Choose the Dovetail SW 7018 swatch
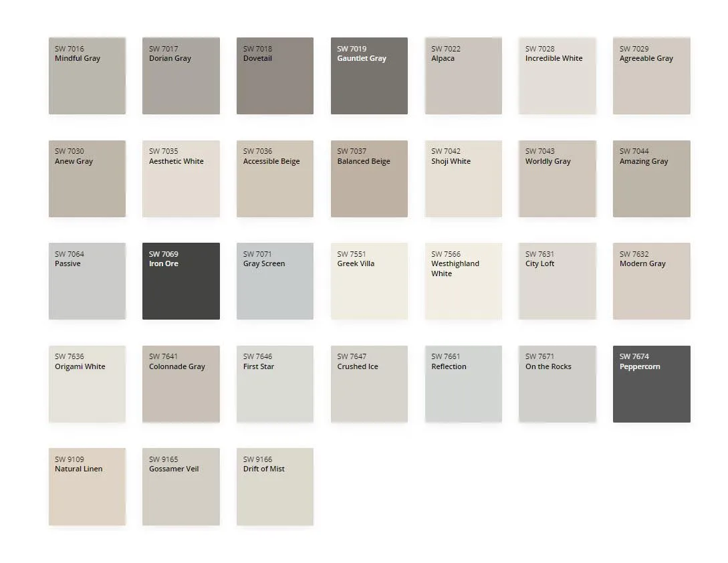 (275, 76)
